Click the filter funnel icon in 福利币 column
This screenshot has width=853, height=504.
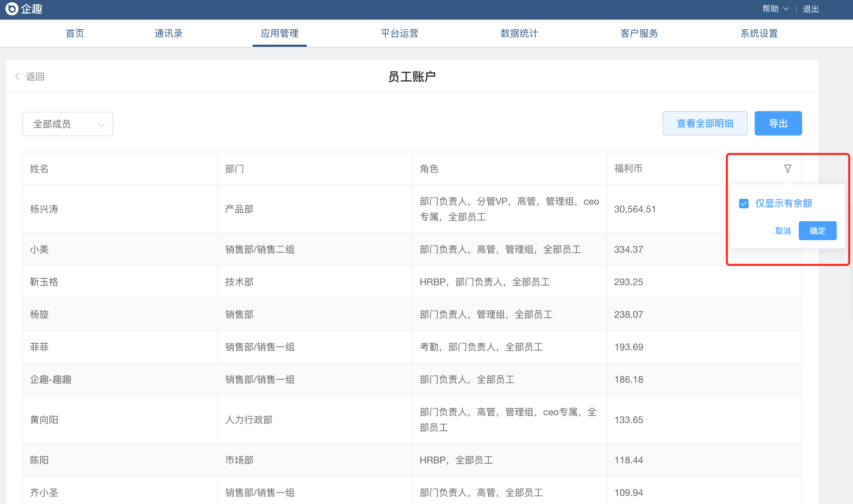(788, 168)
